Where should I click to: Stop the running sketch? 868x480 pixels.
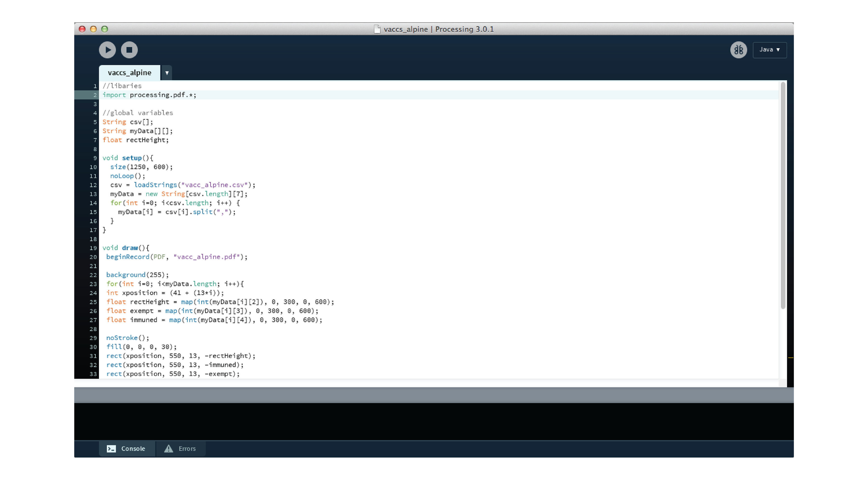click(x=129, y=50)
